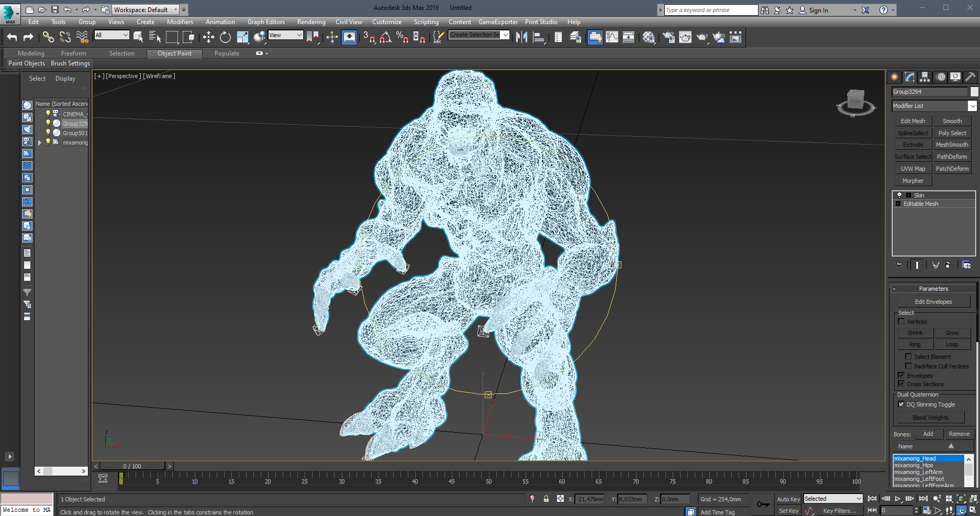Select the Select and Rotate tool
The image size is (980, 516).
pos(225,37)
